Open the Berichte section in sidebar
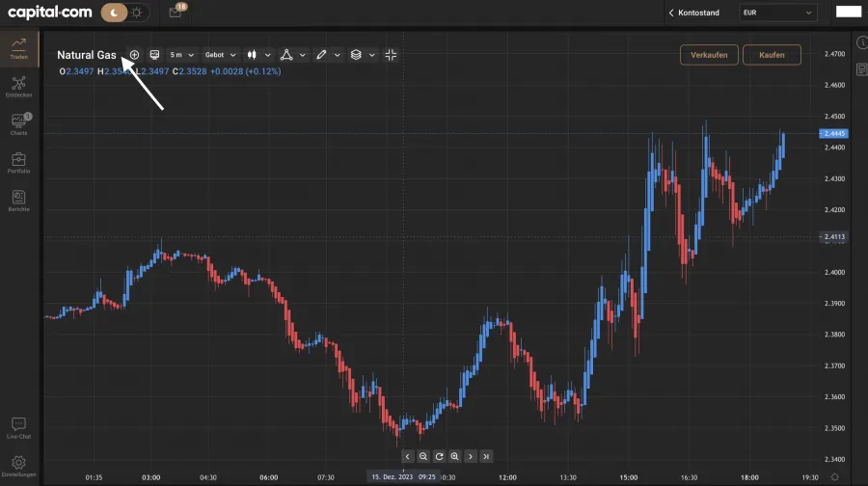868x486 pixels. point(19,201)
